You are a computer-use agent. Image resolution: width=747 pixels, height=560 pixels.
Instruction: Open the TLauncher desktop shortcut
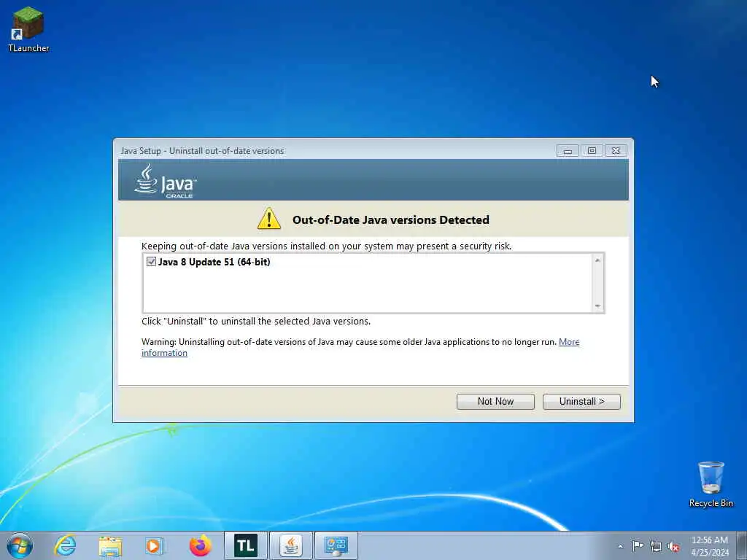click(28, 29)
